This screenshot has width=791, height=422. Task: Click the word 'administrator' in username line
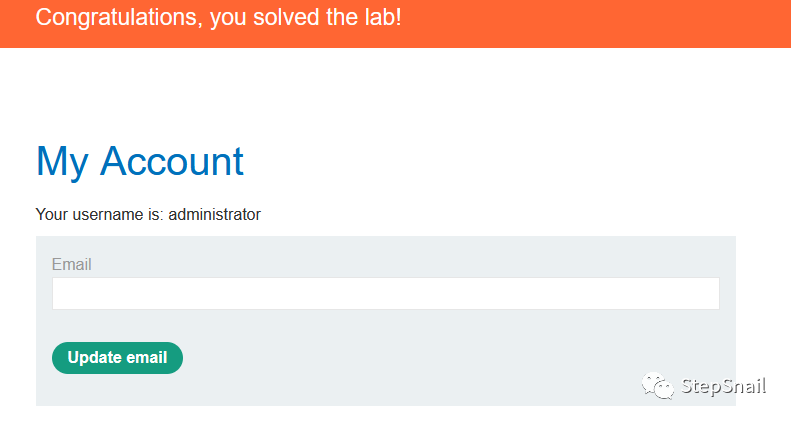(x=214, y=214)
